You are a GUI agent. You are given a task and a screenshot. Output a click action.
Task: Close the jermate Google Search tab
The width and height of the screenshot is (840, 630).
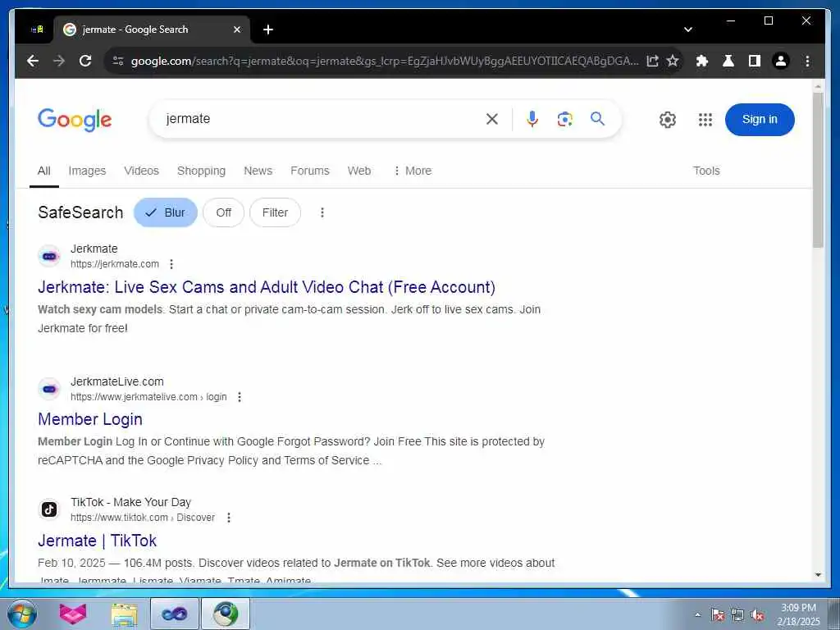(x=237, y=30)
